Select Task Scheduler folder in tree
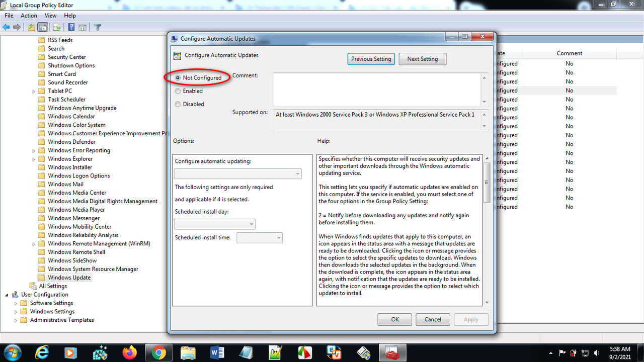644x362 pixels. click(67, 100)
